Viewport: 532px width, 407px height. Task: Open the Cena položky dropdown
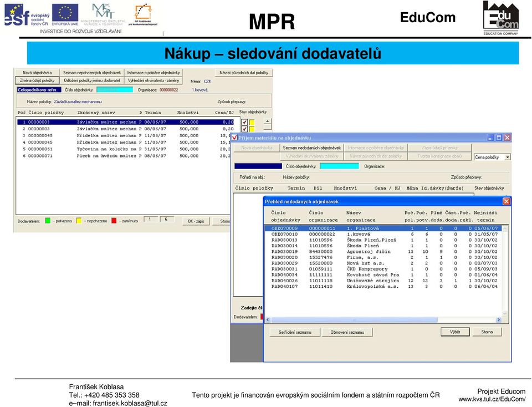[507, 157]
